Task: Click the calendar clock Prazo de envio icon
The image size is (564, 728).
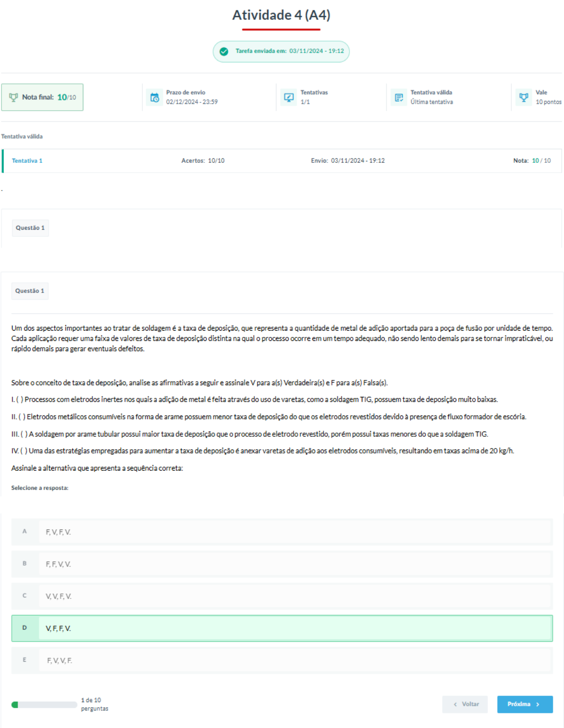Action: [x=155, y=98]
